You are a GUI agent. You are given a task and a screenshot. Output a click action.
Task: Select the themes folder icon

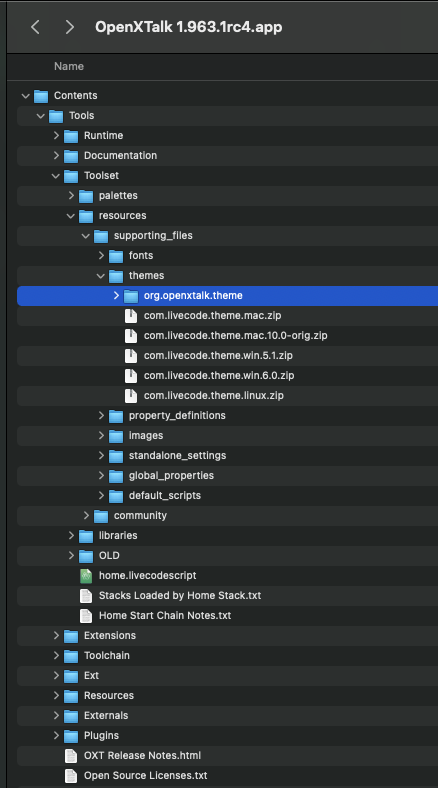[116, 276]
